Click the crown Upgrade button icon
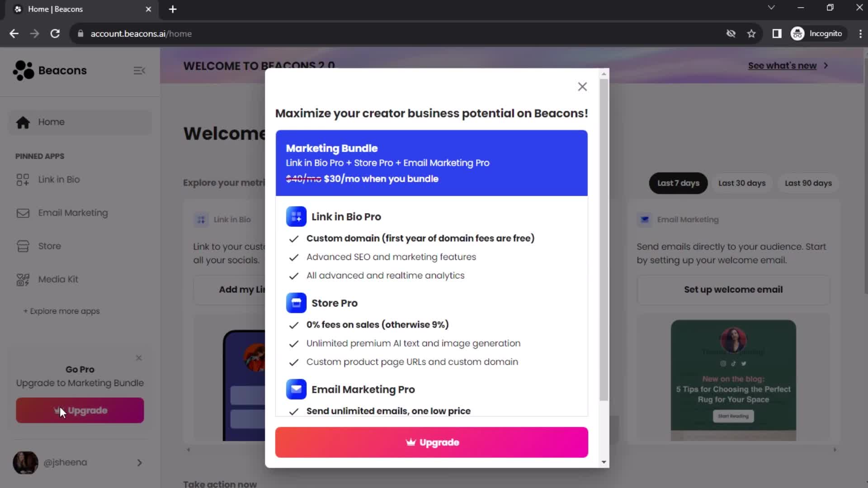Screen dimensions: 868x488 click(410, 442)
